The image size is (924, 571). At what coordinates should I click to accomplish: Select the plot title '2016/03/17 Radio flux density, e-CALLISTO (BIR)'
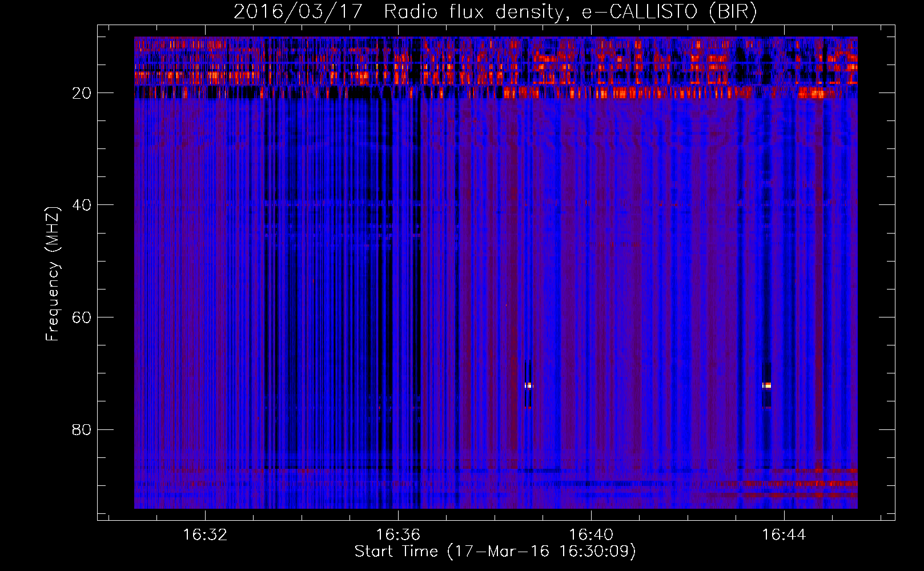point(495,11)
